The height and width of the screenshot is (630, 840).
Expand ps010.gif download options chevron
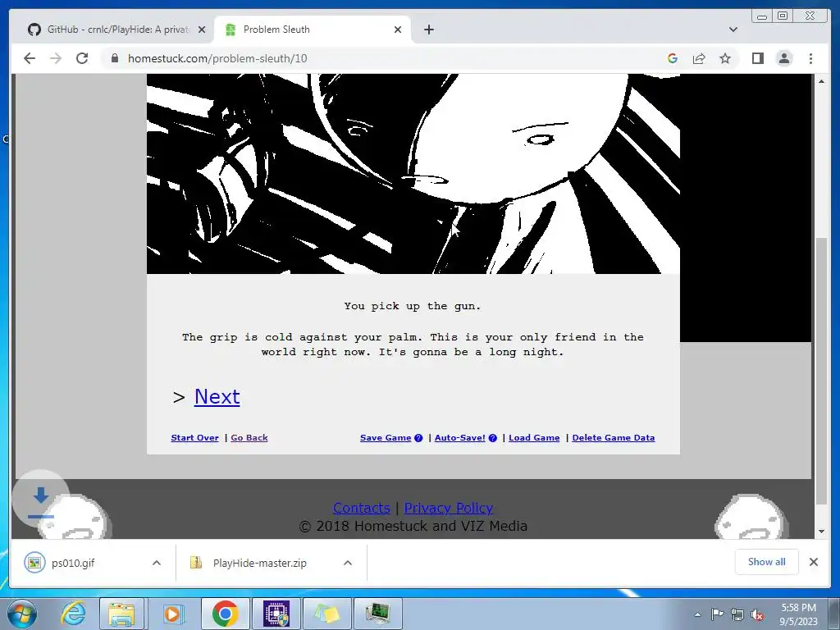pos(157,563)
